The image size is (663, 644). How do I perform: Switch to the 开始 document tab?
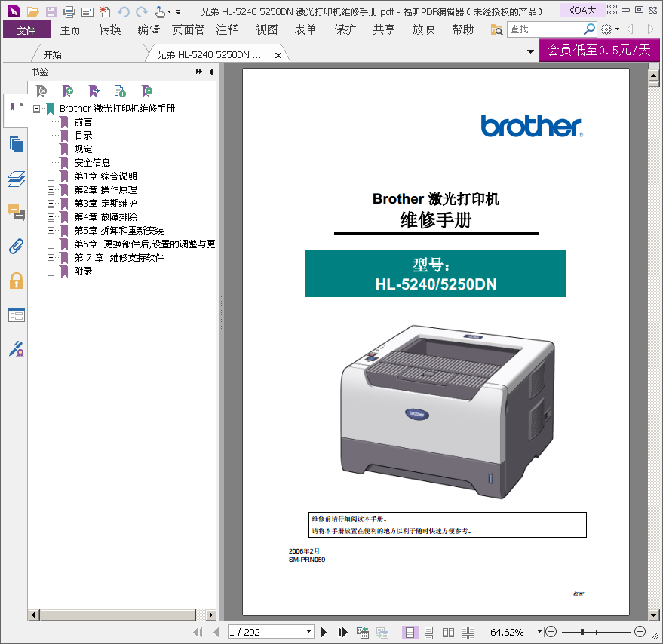[53, 54]
